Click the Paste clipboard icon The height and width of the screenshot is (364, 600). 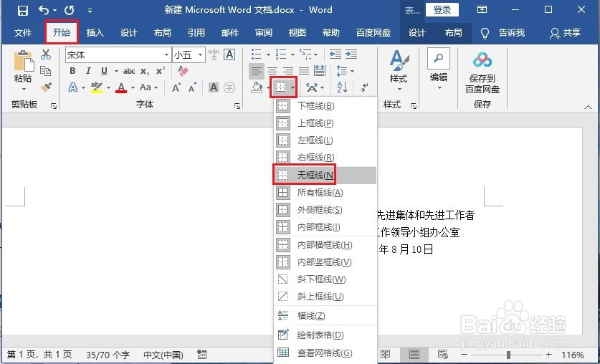coord(24,61)
